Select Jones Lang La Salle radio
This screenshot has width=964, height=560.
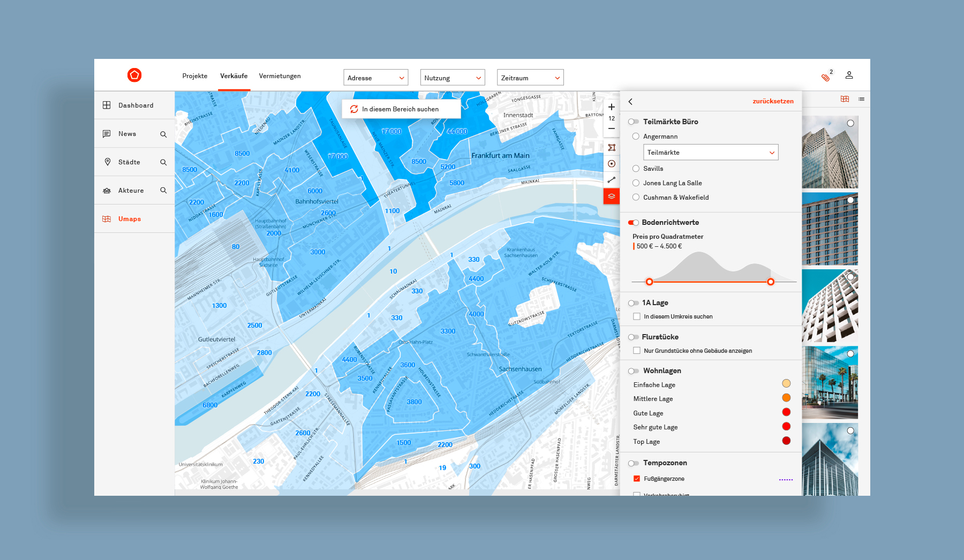coord(636,183)
